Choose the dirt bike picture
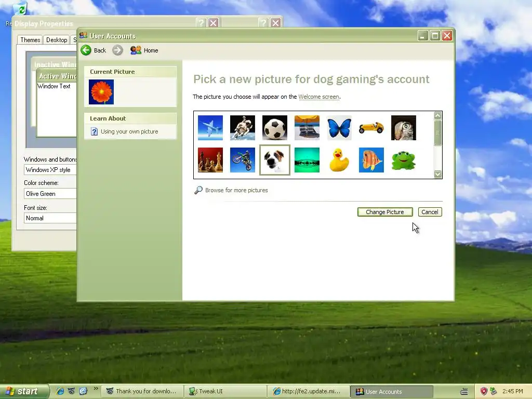 click(243, 160)
